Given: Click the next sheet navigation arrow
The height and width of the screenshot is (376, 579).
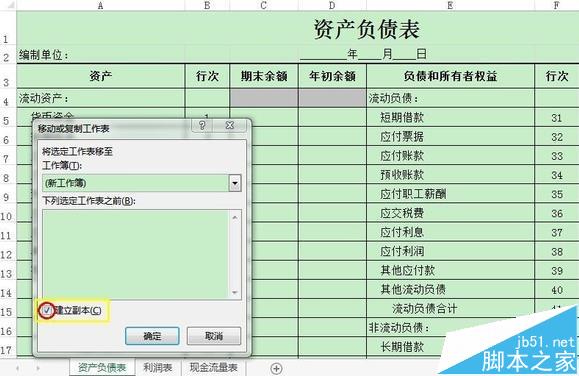Looking at the screenshot, I should [37, 368].
